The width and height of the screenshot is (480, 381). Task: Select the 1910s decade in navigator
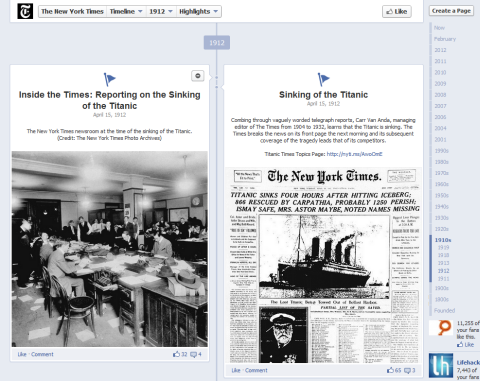tap(443, 240)
